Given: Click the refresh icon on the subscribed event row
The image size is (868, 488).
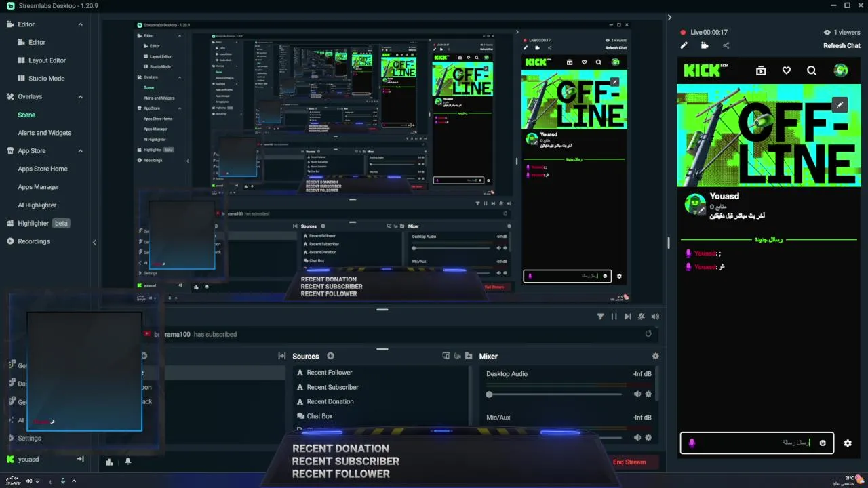Looking at the screenshot, I should [648, 333].
